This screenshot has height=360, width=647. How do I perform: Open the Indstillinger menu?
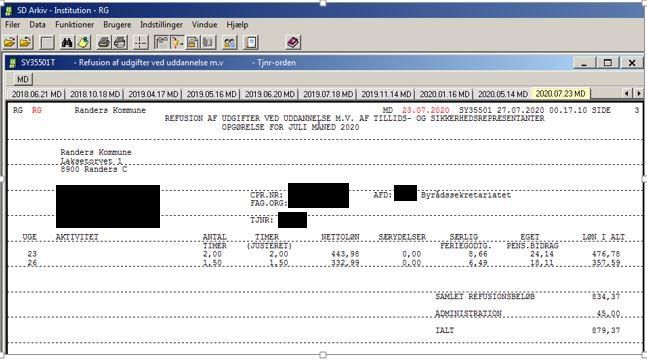click(x=161, y=25)
